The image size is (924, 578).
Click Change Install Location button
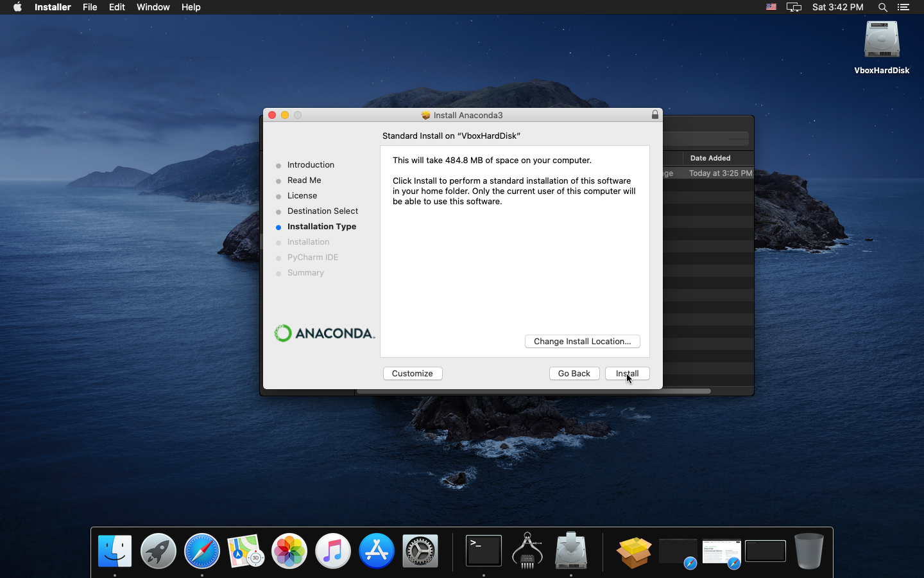tap(582, 341)
